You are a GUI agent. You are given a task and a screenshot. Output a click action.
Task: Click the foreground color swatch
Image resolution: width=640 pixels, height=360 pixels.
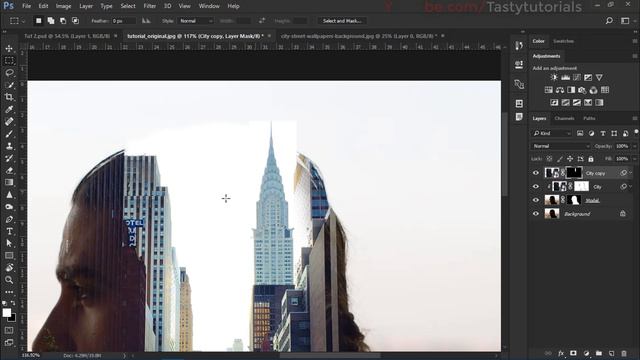(7, 313)
